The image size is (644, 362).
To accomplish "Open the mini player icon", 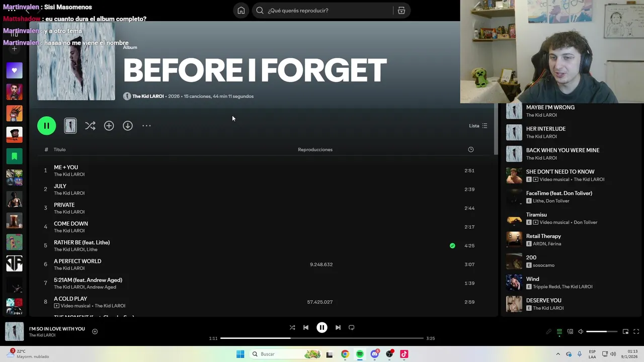I will click(x=625, y=331).
